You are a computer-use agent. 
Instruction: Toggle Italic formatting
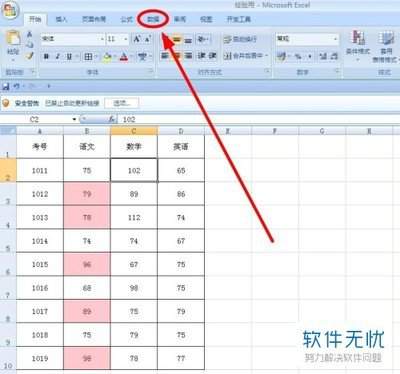pyautogui.click(x=58, y=57)
